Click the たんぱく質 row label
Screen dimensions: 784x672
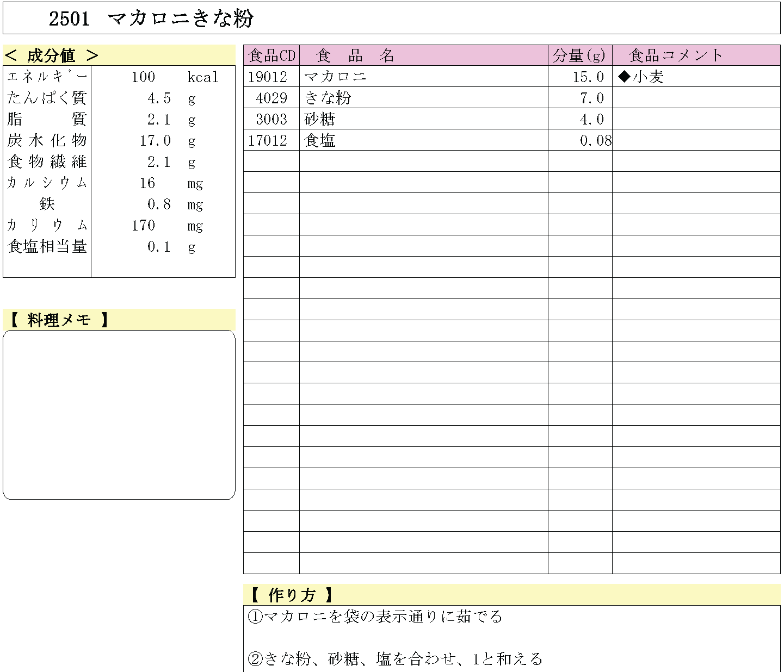click(x=47, y=98)
